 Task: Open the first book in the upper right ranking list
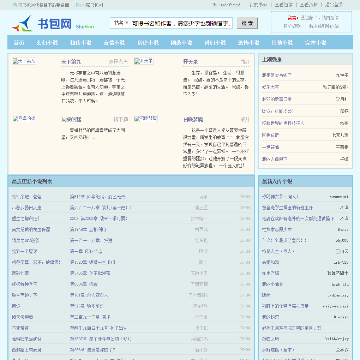[x=276, y=75]
